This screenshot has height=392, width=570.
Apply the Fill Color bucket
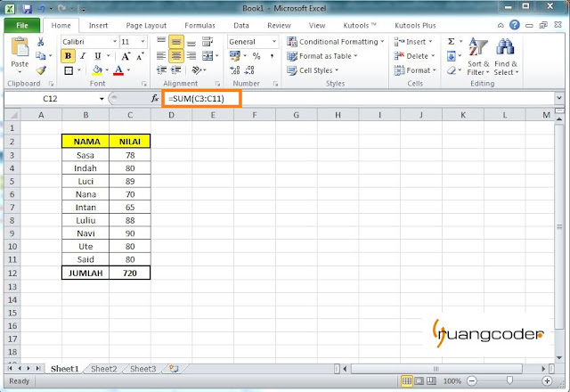click(x=97, y=70)
